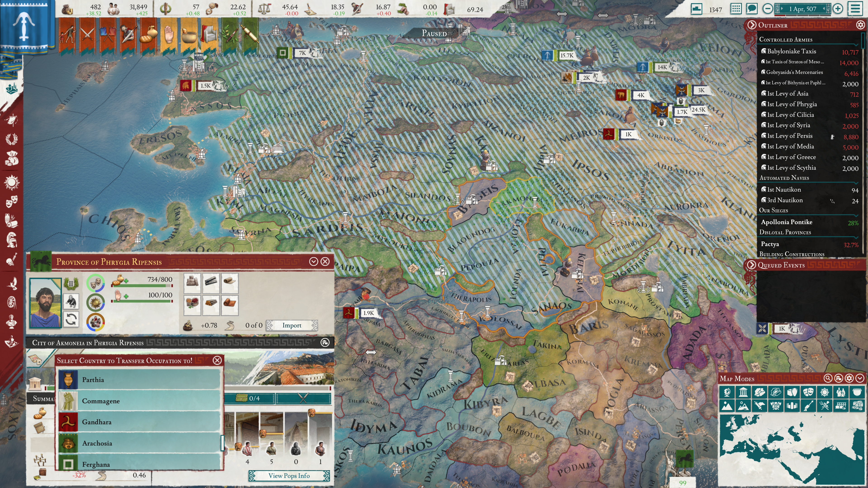Select the scroll and flag map mode
The height and width of the screenshot is (488, 868).
tap(759, 406)
